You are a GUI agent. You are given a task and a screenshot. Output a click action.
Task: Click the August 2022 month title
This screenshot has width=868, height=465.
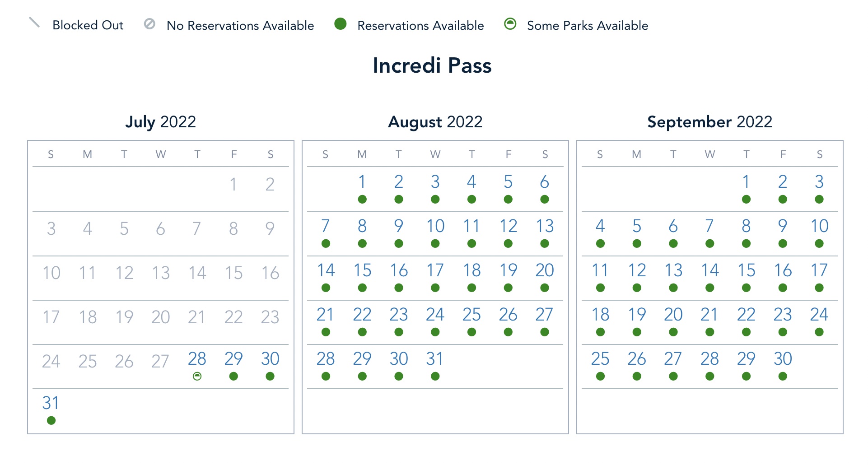pyautogui.click(x=435, y=122)
